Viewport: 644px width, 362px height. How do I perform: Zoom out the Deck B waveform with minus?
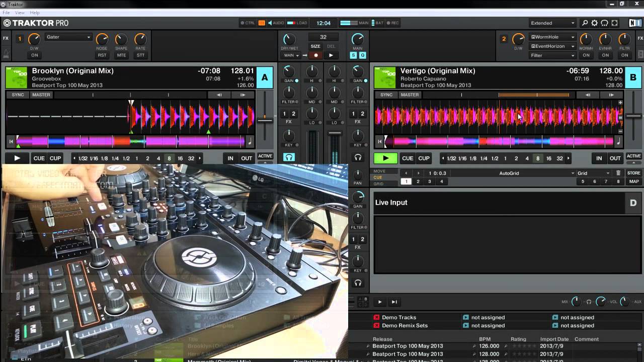coord(620,131)
